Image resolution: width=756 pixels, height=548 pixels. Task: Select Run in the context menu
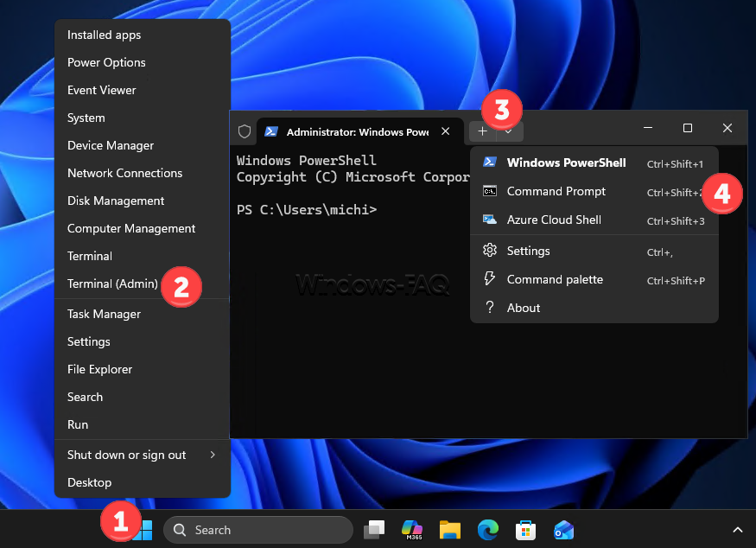click(x=143, y=424)
